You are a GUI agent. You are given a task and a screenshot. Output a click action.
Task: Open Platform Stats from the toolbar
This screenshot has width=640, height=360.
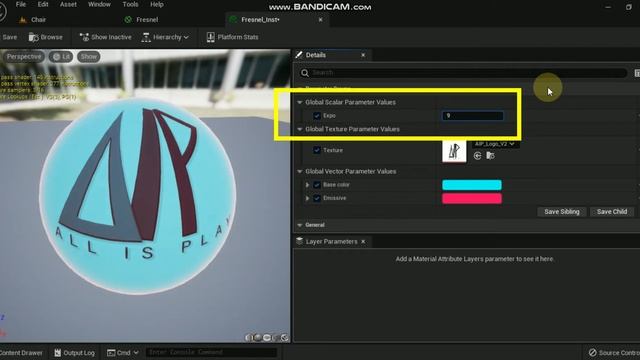tap(232, 37)
